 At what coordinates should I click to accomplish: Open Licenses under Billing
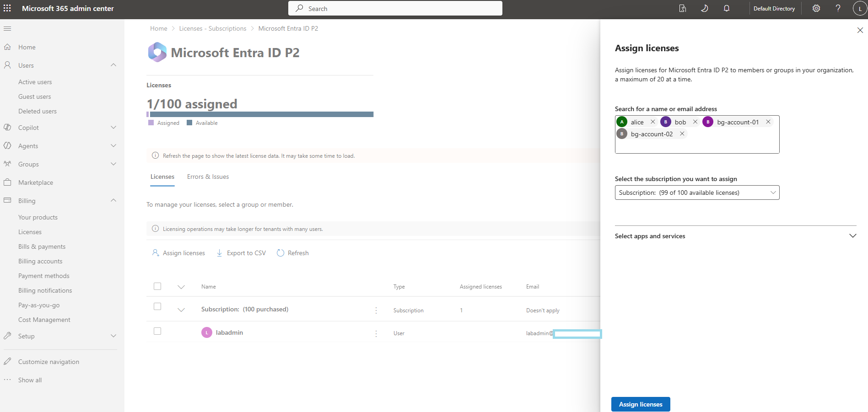[30, 232]
